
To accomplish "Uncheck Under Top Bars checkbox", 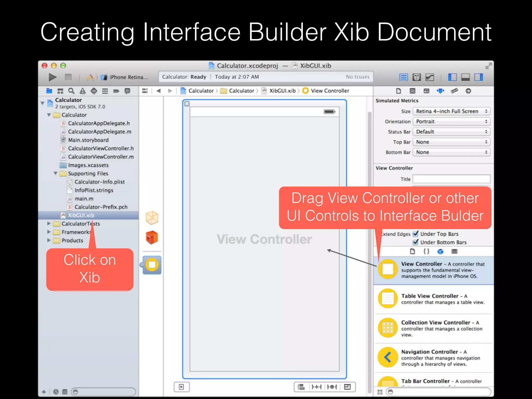I will pyautogui.click(x=416, y=234).
